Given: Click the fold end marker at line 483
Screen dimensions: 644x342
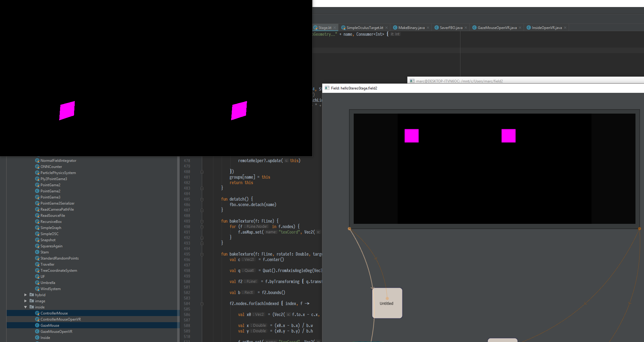Looking at the screenshot, I should (202, 188).
